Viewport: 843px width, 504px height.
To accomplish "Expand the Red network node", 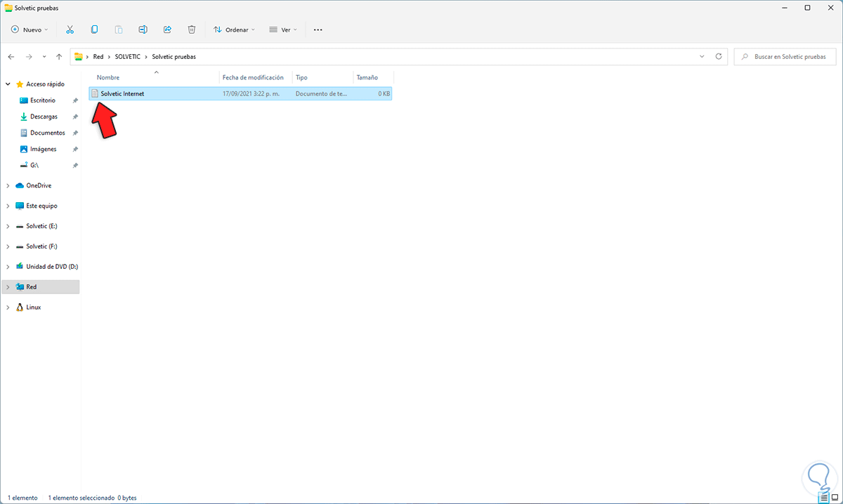I will pos(8,287).
